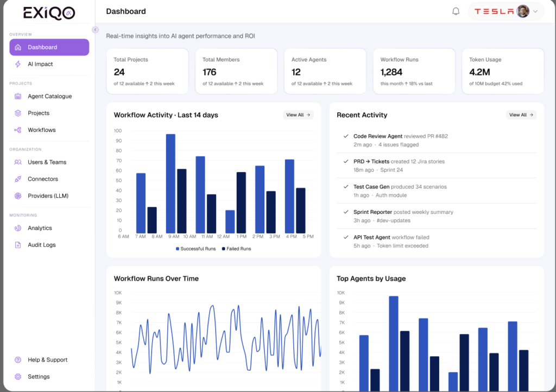Click the Projects stacked layers icon

[18, 113]
